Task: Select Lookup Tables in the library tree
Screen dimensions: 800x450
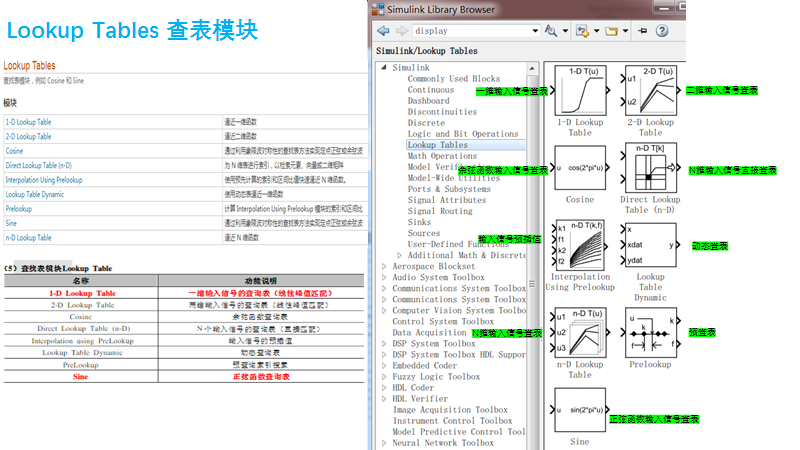Action: (438, 145)
